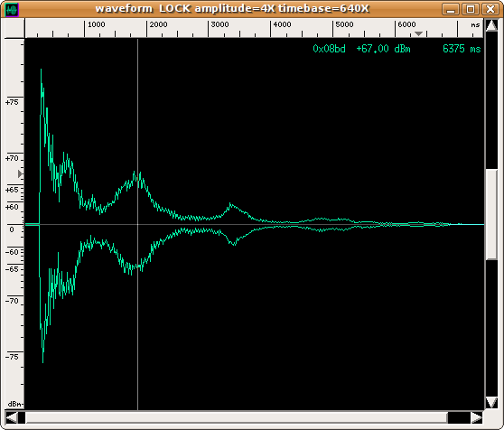Screen dimensions: 504x430
Task: Click the 3000 ms mark on time ruler
Action: (220, 24)
